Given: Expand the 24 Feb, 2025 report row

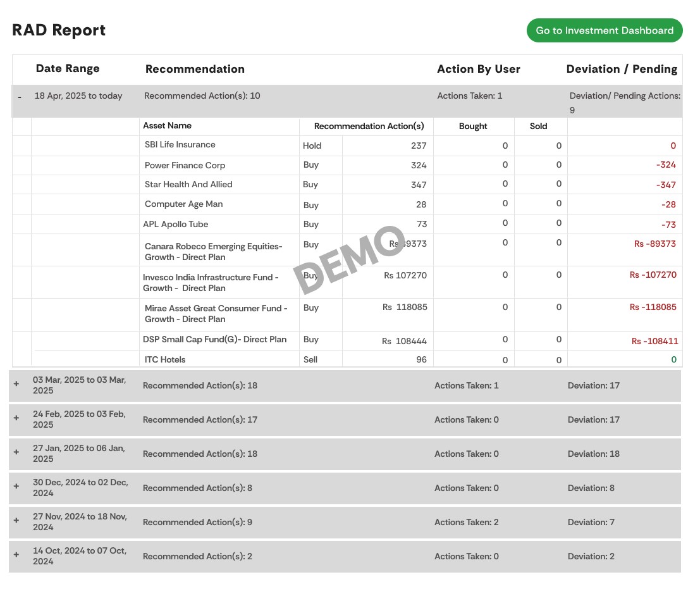Looking at the screenshot, I should click(16, 418).
